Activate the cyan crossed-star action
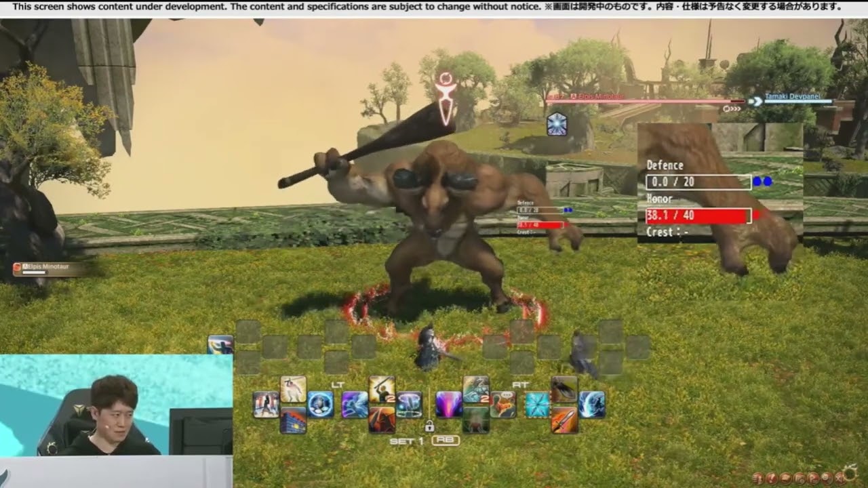Image resolution: width=868 pixels, height=488 pixels. click(537, 405)
